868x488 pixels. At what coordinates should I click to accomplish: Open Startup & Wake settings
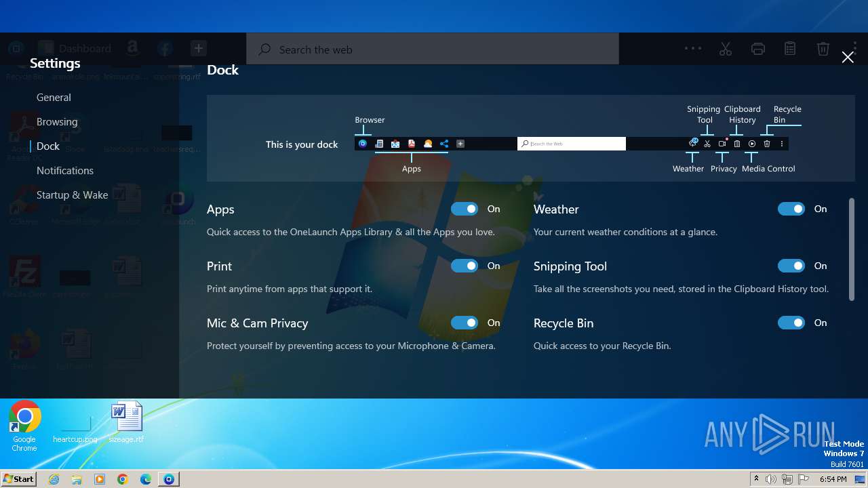point(72,195)
